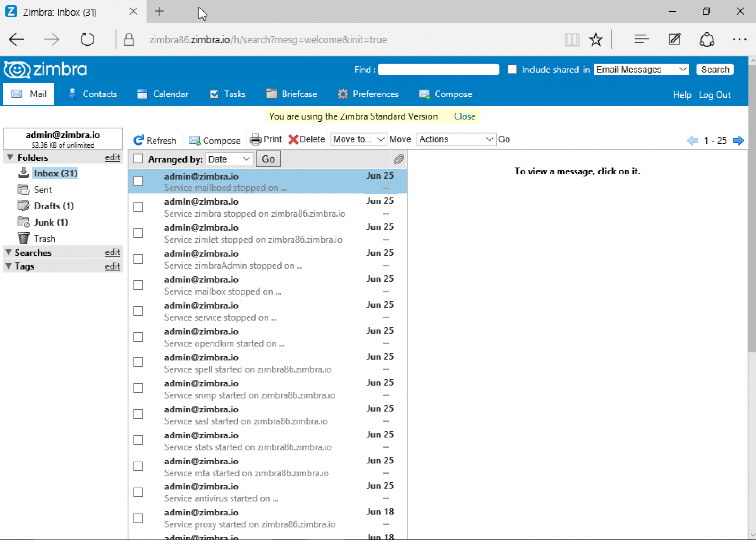Click edit link next to Searches
The image size is (756, 540).
[x=112, y=253]
